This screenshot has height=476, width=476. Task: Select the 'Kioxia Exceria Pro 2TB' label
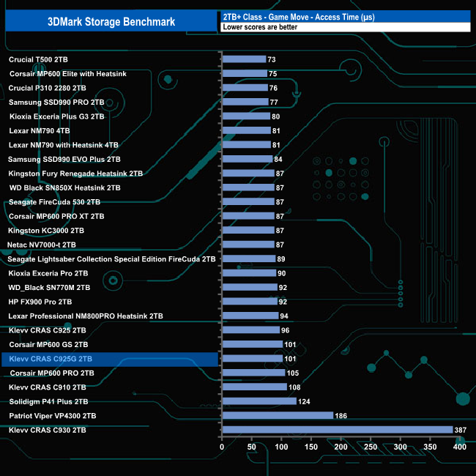(48, 274)
